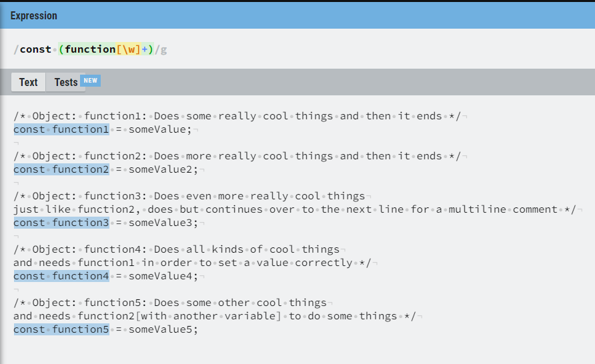Click the g flag after the expression
This screenshot has width=595, height=364.
point(163,50)
